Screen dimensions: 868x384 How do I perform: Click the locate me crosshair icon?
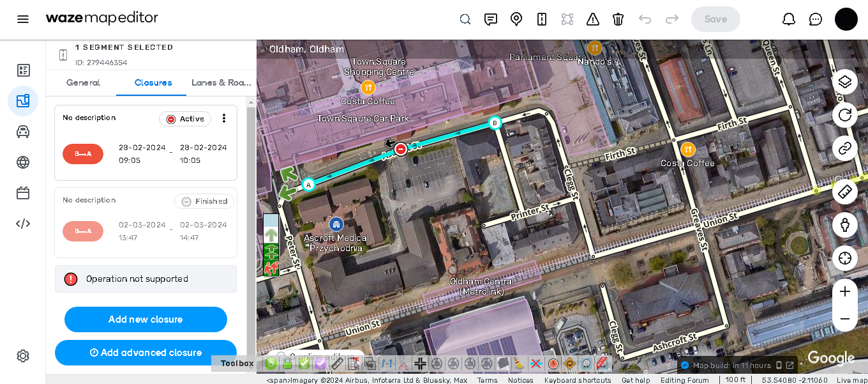845,258
